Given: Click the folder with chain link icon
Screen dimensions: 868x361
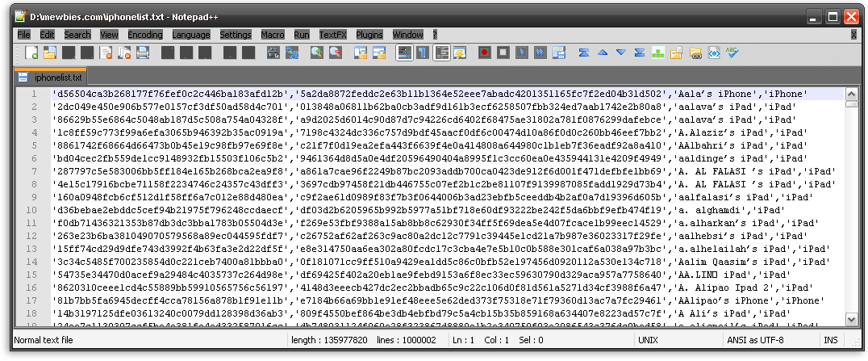Looking at the screenshot, I should [x=695, y=52].
